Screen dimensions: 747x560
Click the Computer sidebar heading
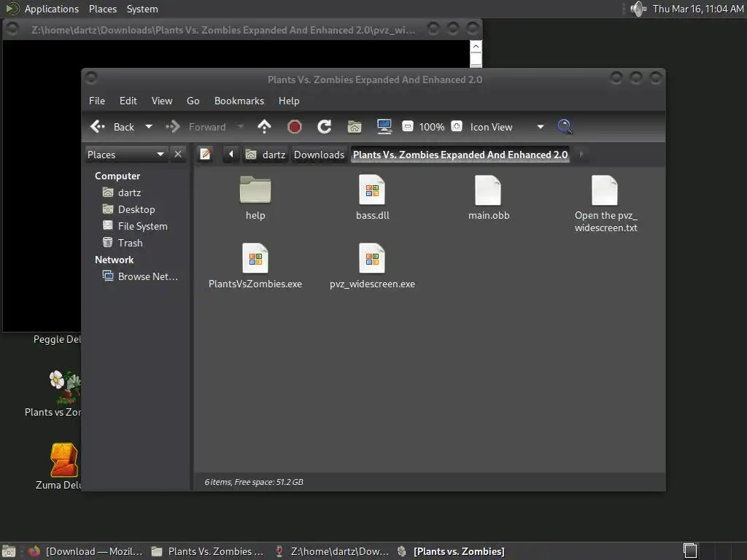pos(117,176)
